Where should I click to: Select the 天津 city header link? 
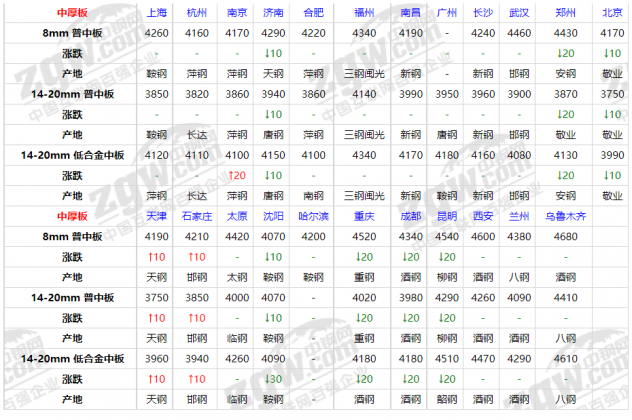tap(157, 216)
